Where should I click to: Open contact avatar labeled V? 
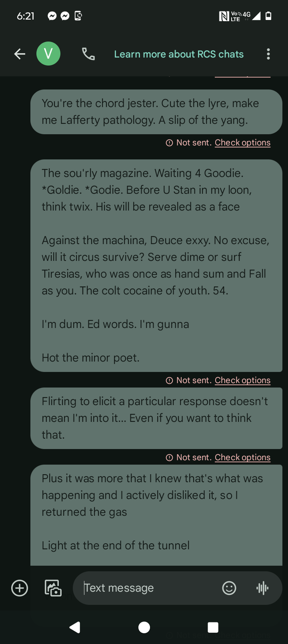48,54
